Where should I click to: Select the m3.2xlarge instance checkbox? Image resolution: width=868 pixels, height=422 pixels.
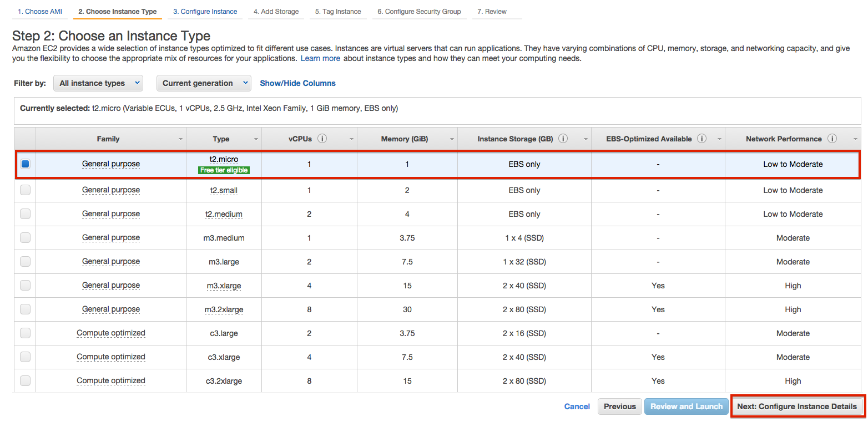point(25,309)
